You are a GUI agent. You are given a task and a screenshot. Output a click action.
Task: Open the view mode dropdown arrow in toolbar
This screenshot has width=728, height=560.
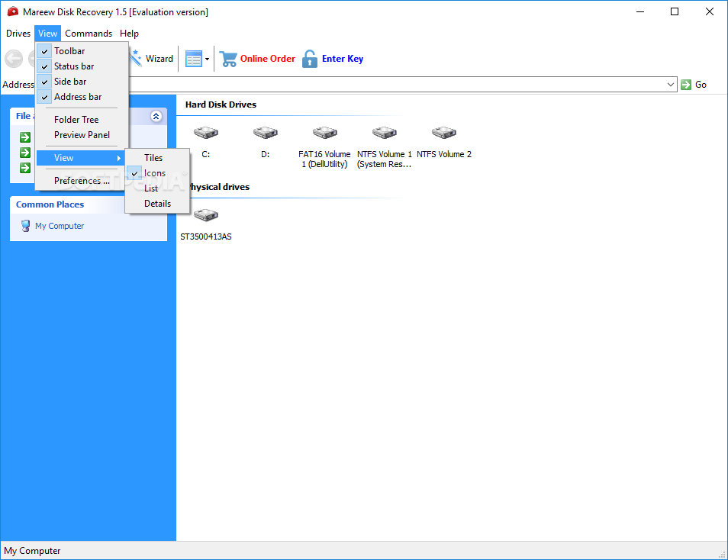[207, 59]
